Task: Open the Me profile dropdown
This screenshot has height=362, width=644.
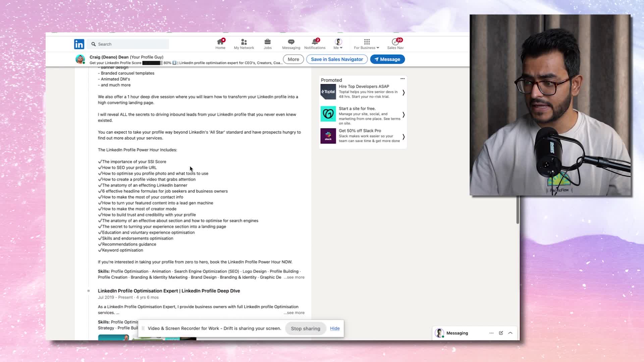Action: coord(338,44)
